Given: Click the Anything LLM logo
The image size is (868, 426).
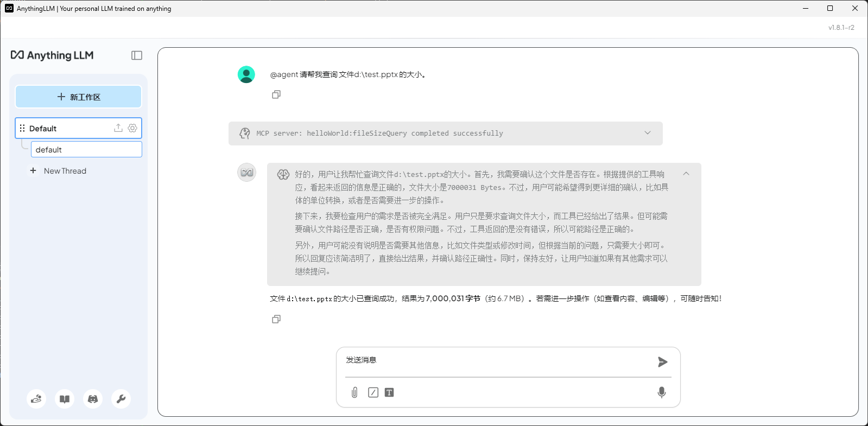Looking at the screenshot, I should tap(52, 55).
